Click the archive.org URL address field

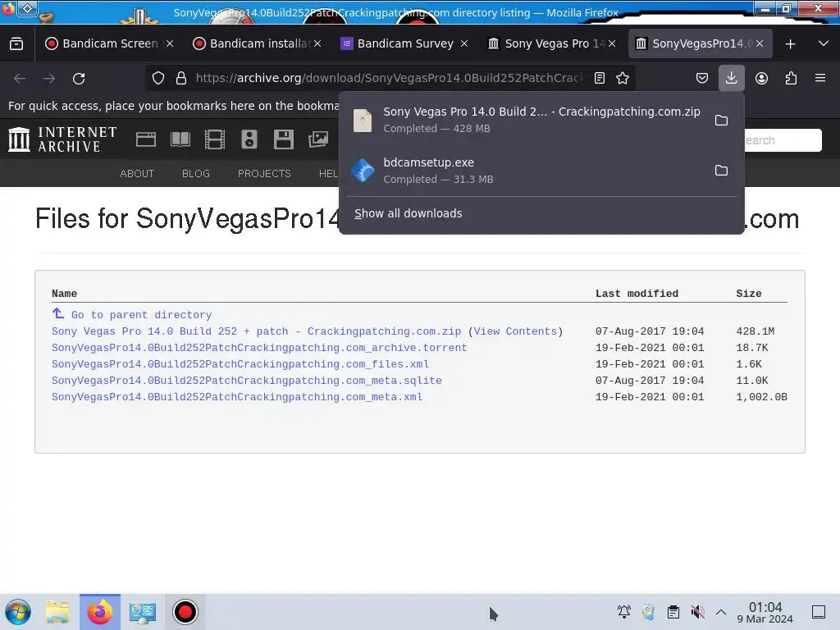pyautogui.click(x=388, y=78)
